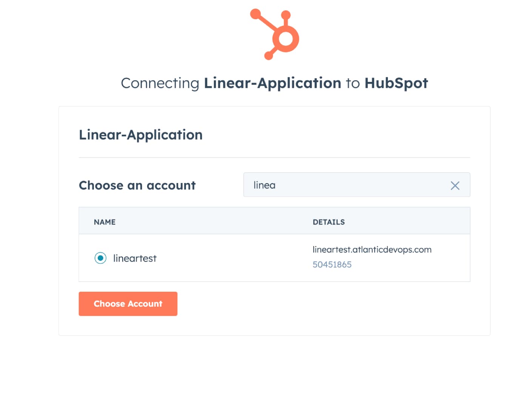Click bold "Linear-Application" in the page heading
This screenshot has height=400, width=532.
pyautogui.click(x=272, y=83)
